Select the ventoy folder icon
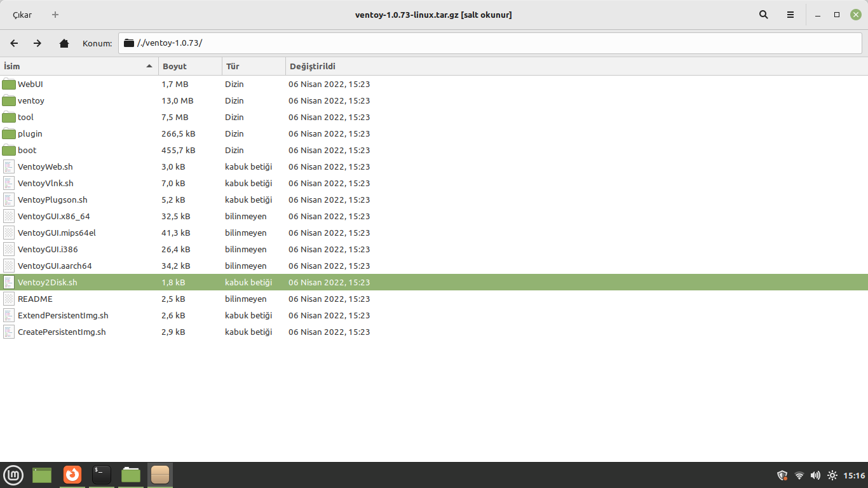 coord(9,100)
